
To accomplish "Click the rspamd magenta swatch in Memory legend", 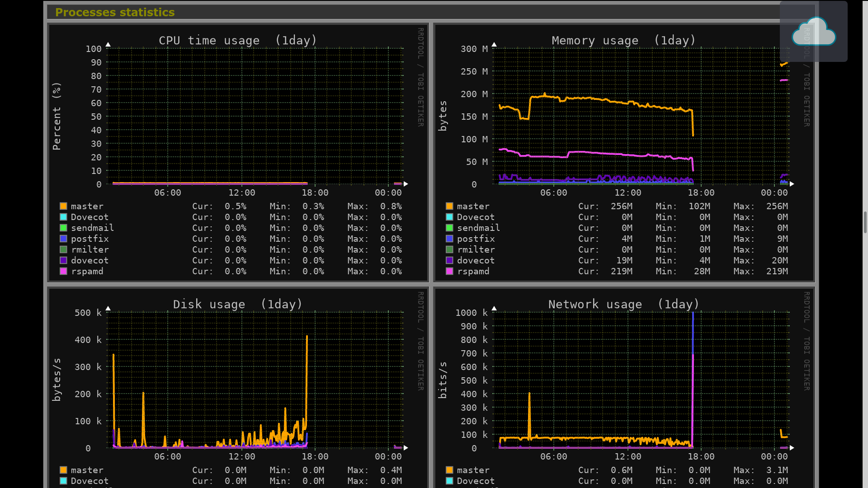I will pos(449,271).
